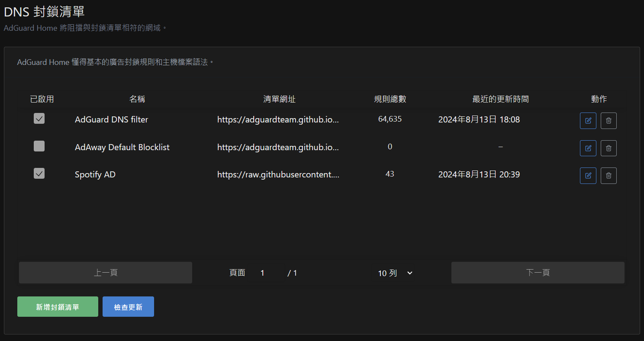644x341 pixels.
Task: Click the 新增封鎖清單 green button
Action: [x=58, y=306]
